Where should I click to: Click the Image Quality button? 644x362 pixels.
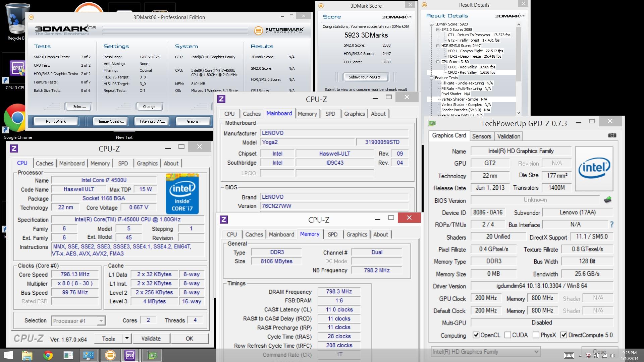[x=111, y=121]
